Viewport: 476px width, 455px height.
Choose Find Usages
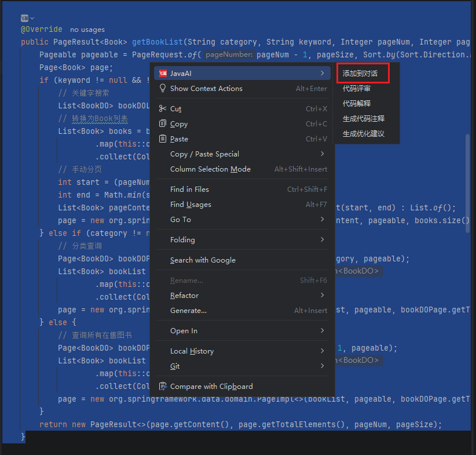[x=242, y=205]
